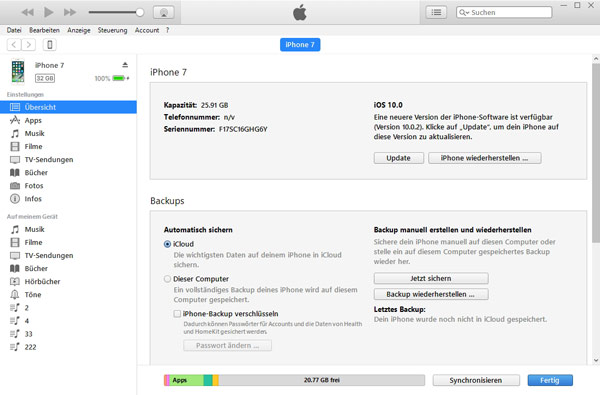600x395 pixels.
Task: Click the battery level indicator
Action: [120, 78]
